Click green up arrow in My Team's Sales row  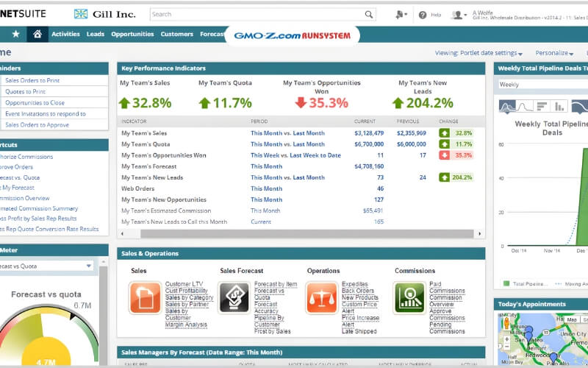coord(445,133)
